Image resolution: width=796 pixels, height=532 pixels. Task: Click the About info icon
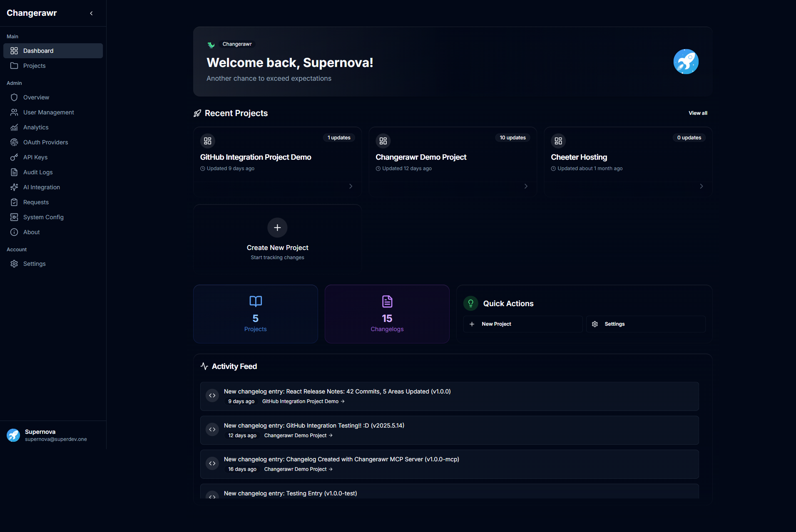pyautogui.click(x=14, y=232)
